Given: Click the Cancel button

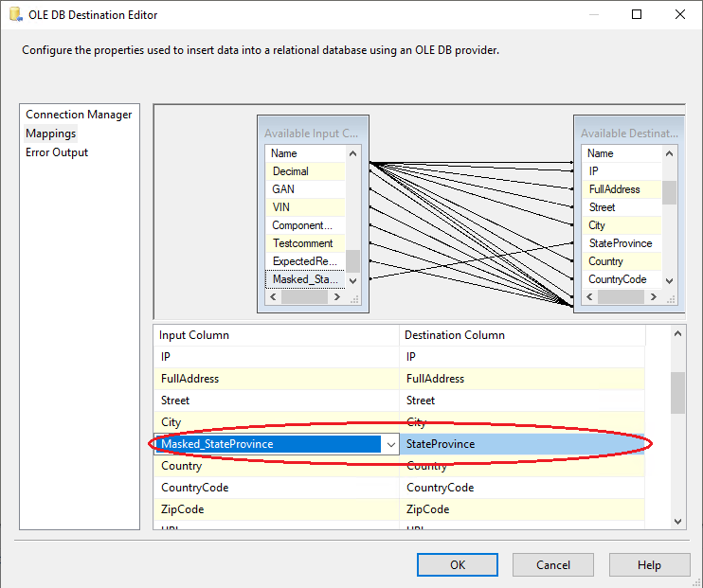Looking at the screenshot, I should 553,565.
